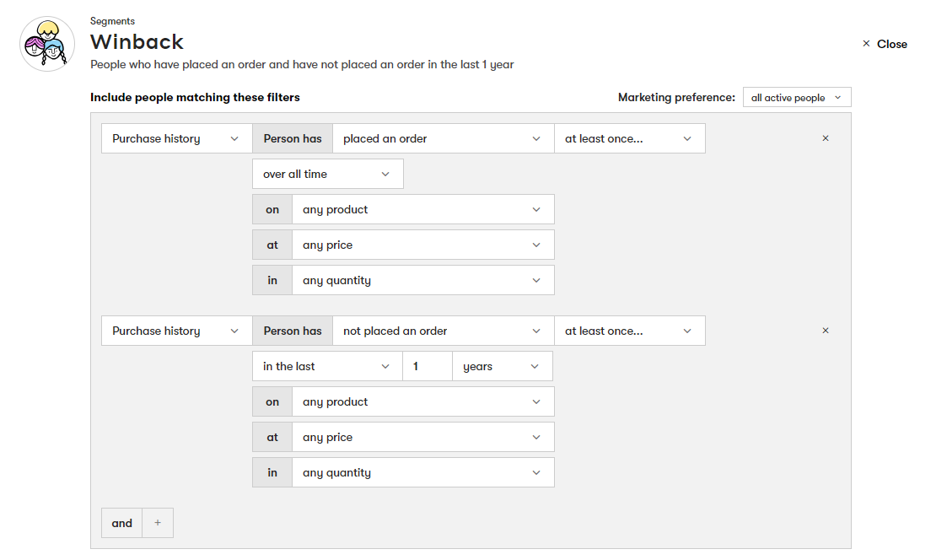This screenshot has height=560, width=947.
Task: Open the 'over all time' dropdown
Action: click(327, 174)
